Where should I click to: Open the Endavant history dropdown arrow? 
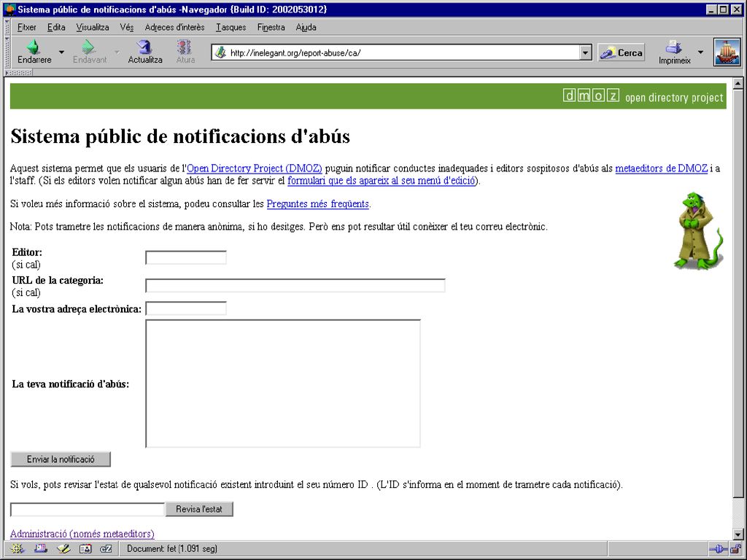(116, 52)
